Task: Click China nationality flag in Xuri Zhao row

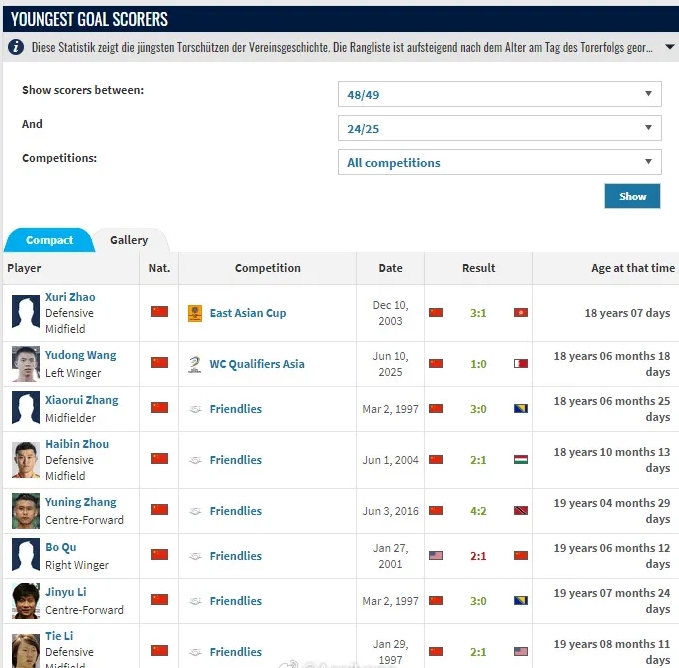Action: (x=159, y=312)
